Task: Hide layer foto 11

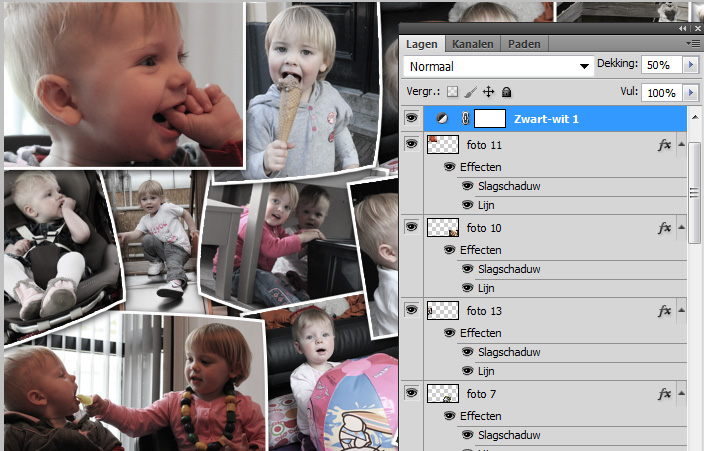Action: 411,144
